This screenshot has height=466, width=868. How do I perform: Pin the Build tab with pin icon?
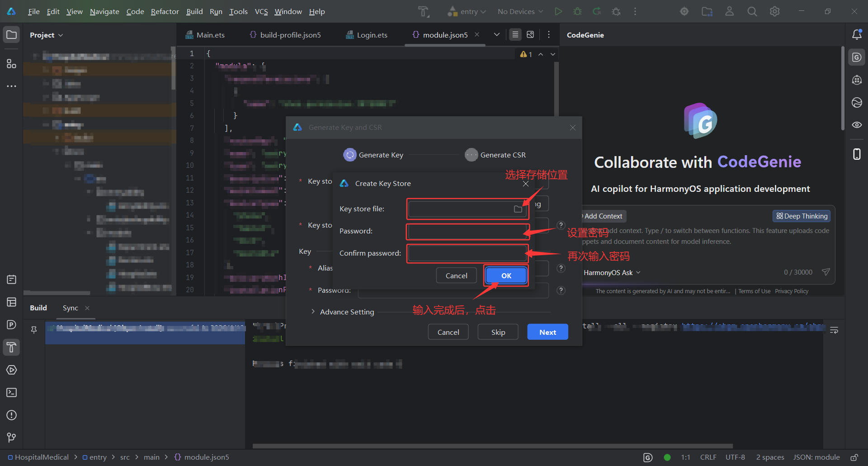tap(34, 330)
